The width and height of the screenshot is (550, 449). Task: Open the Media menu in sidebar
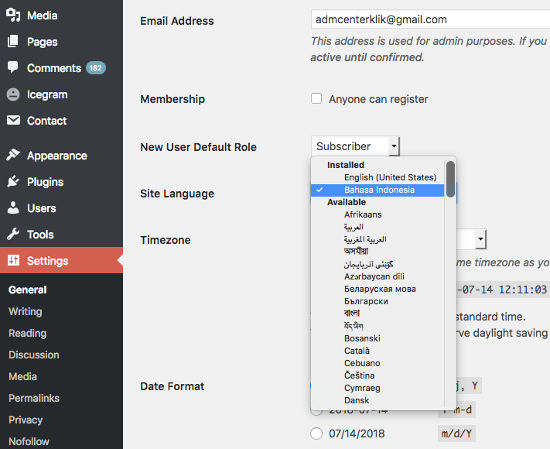tap(42, 15)
